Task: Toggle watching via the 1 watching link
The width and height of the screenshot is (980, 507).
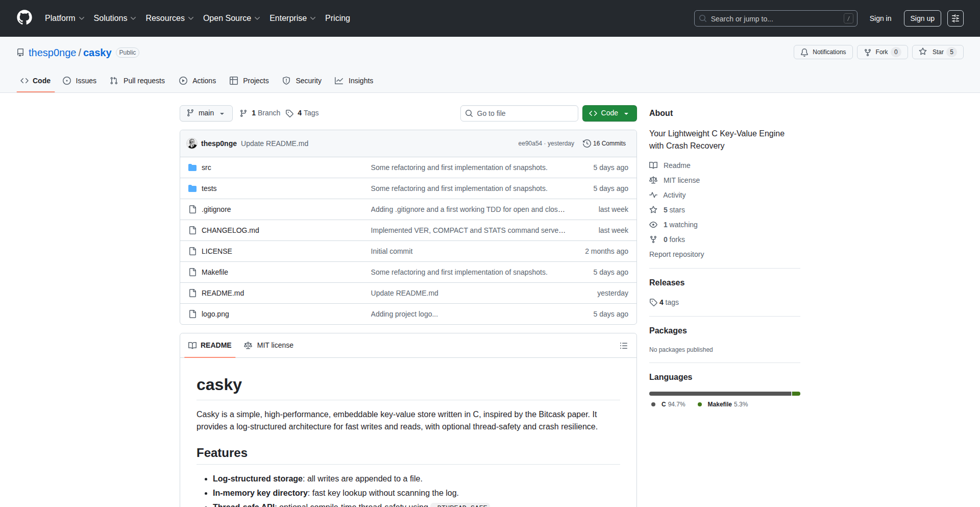Action: pyautogui.click(x=680, y=225)
